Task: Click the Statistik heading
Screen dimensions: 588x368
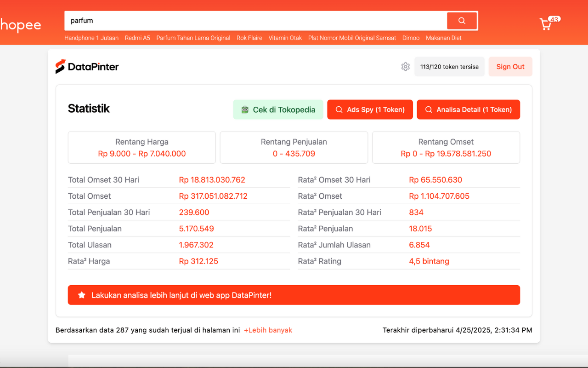Action: [89, 109]
